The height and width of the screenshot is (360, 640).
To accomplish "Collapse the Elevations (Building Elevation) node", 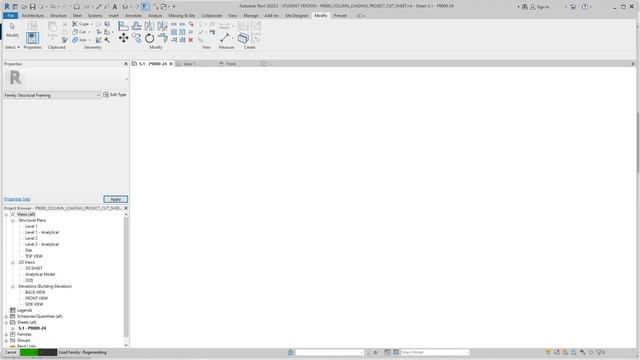I will 13,287.
